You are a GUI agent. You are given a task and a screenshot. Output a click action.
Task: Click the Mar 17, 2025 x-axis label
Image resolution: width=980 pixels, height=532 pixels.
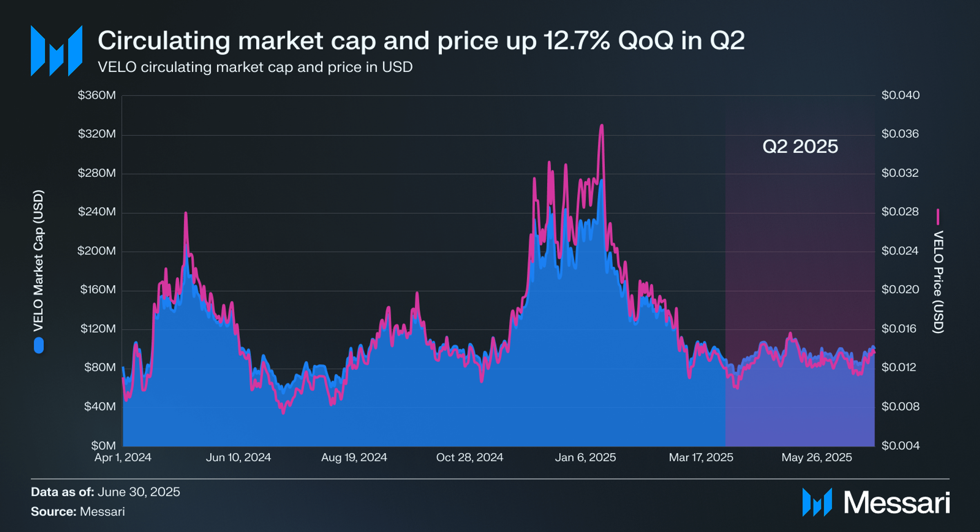[x=701, y=457]
